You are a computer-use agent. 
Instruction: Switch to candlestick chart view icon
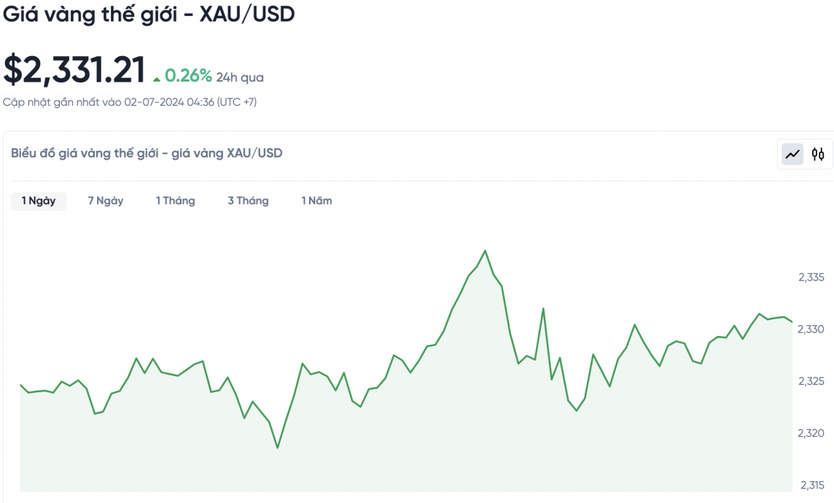[818, 155]
